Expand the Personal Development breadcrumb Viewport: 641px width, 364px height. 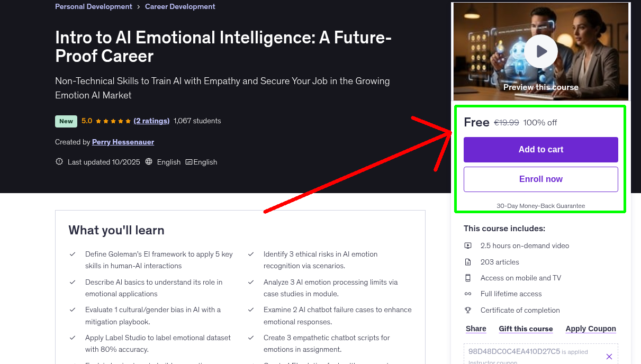[x=93, y=6]
